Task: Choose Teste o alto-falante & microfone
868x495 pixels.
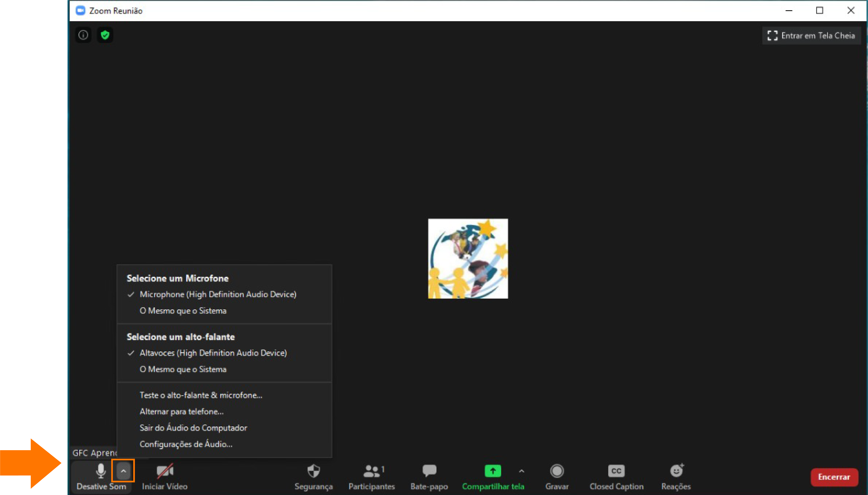Action: (x=224, y=395)
